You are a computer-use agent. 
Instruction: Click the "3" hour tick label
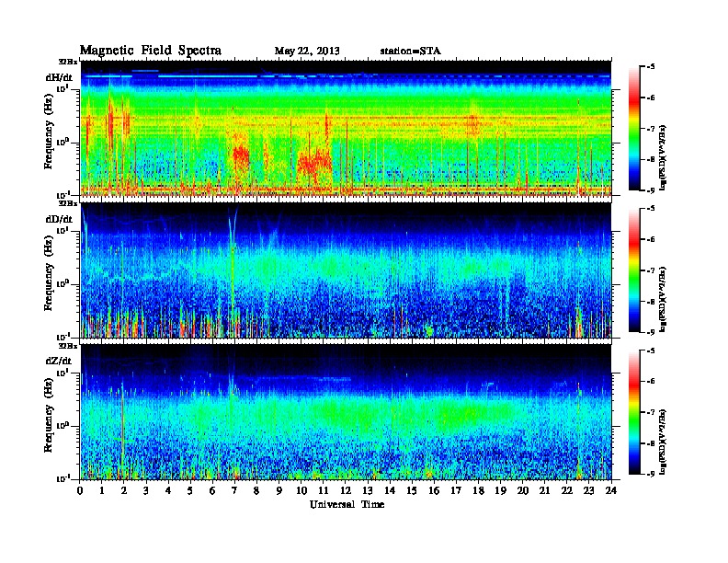coord(146,490)
